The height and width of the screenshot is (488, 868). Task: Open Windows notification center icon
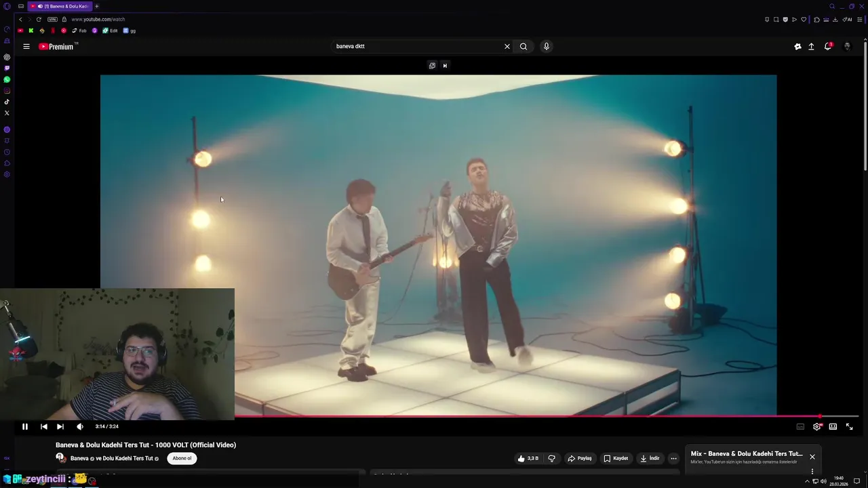[x=856, y=481]
